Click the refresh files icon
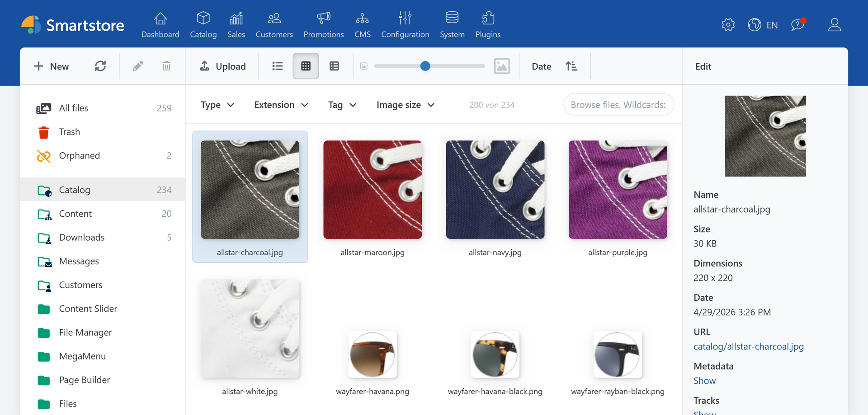 click(100, 66)
